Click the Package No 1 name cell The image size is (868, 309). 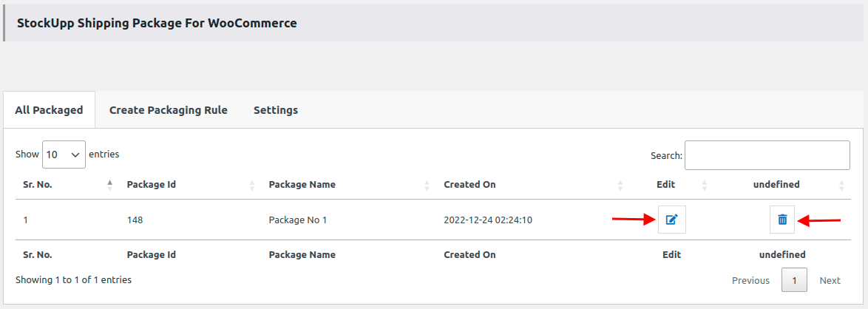pyautogui.click(x=297, y=220)
